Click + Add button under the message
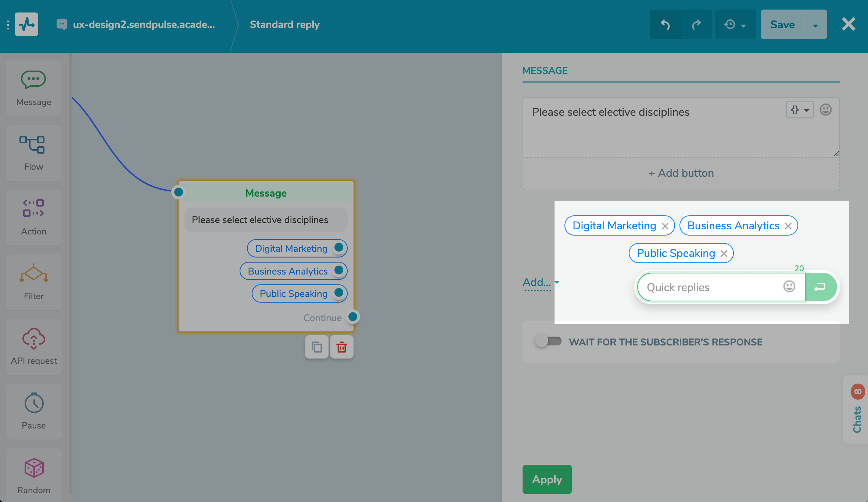This screenshot has height=502, width=868. (x=681, y=173)
